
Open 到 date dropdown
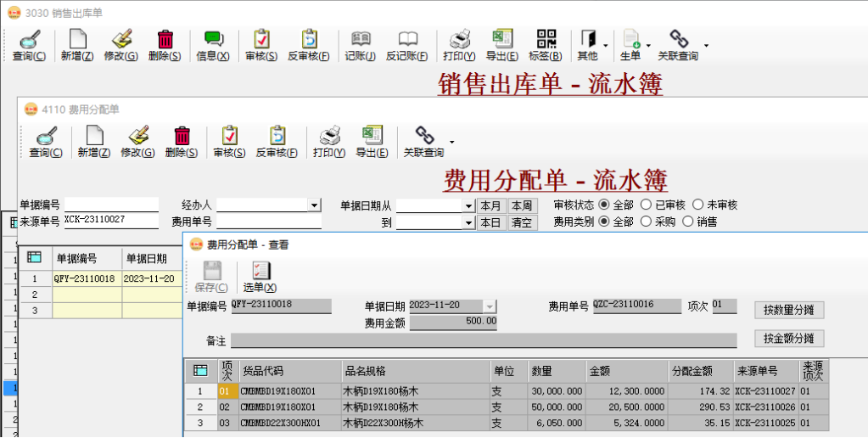pyautogui.click(x=469, y=223)
